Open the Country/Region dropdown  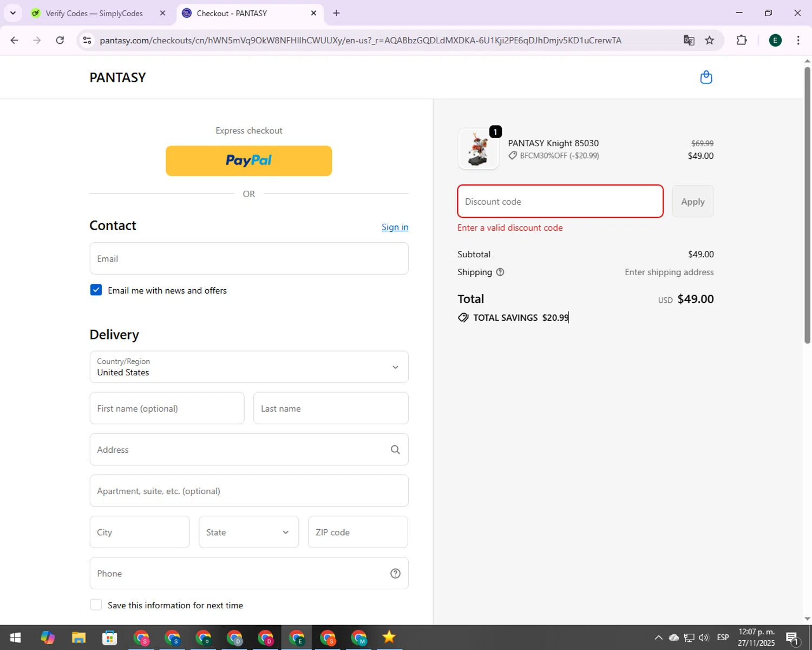[x=249, y=367]
